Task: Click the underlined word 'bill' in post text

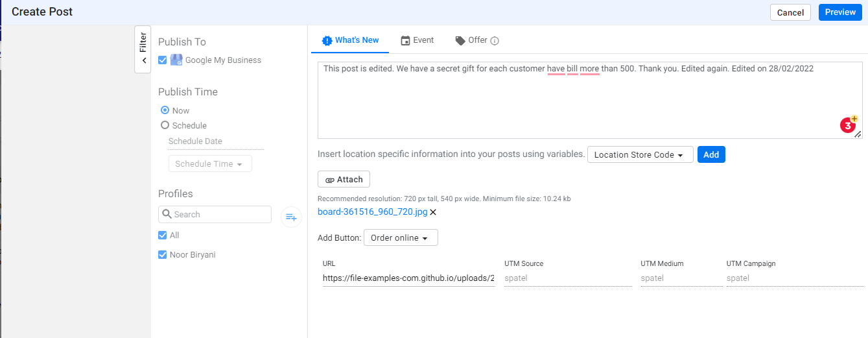Action: point(572,68)
